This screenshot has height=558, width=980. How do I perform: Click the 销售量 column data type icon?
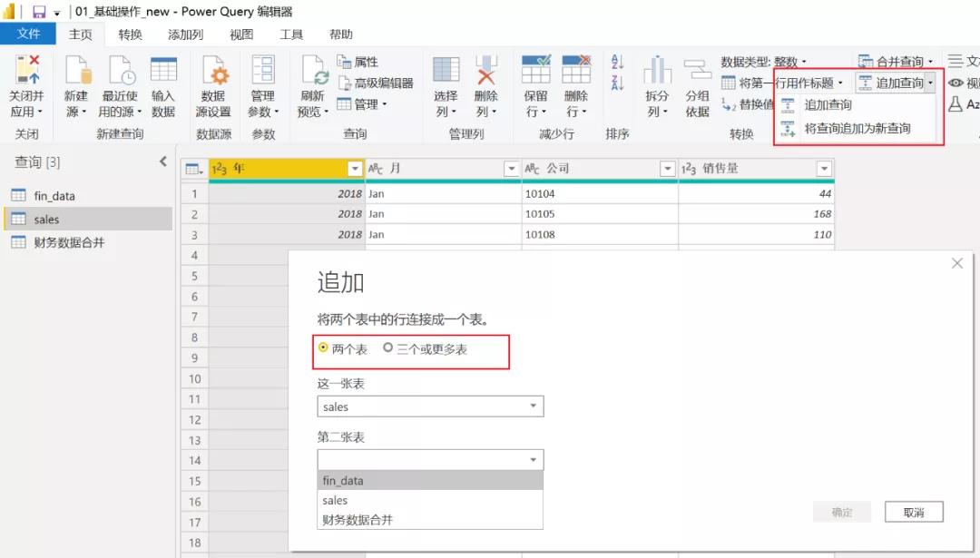[688, 169]
